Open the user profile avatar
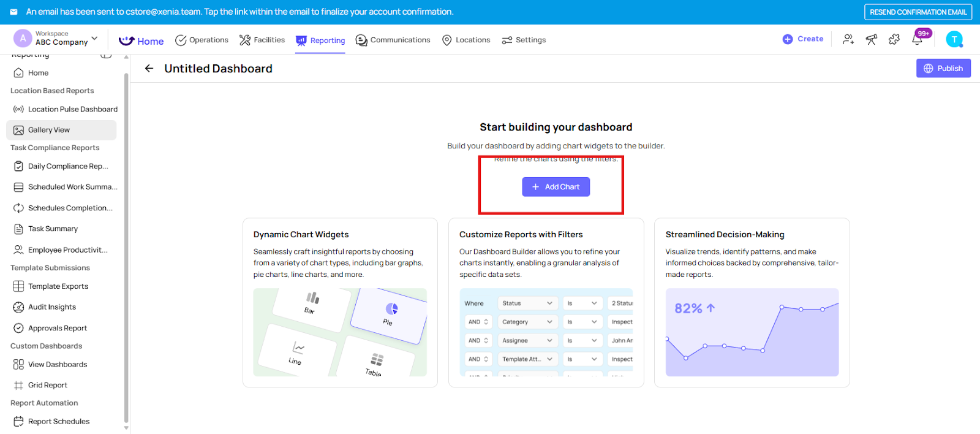This screenshot has height=434, width=980. pyautogui.click(x=954, y=40)
